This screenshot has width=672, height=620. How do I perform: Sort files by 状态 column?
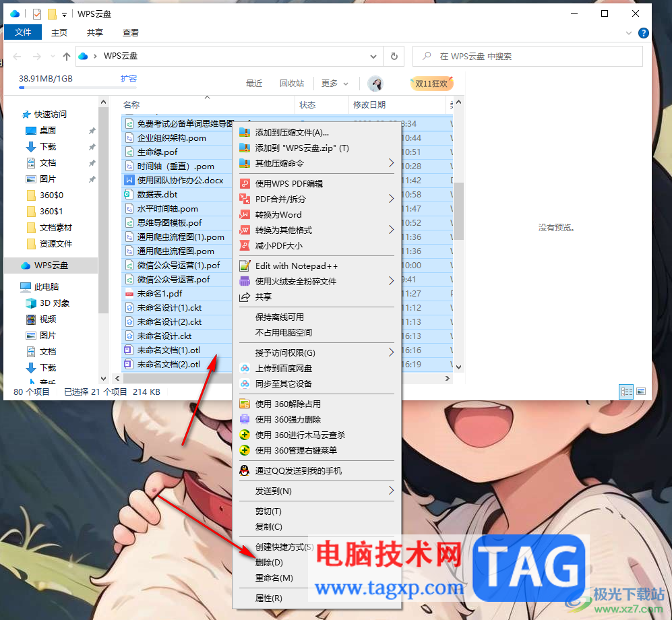pyautogui.click(x=307, y=105)
